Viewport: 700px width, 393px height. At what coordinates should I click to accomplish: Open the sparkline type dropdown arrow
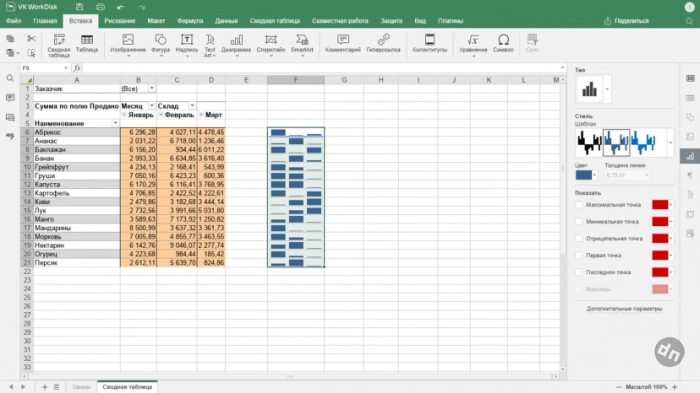[607, 89]
